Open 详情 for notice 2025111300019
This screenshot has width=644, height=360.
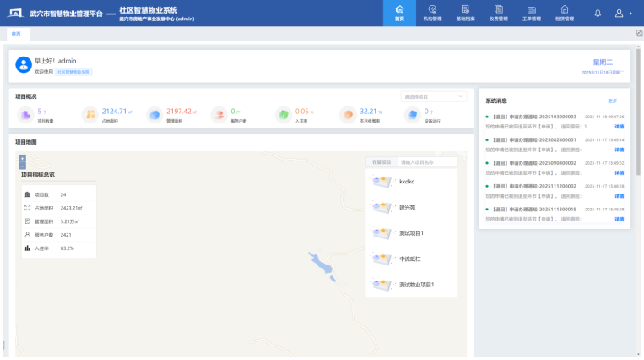click(x=619, y=220)
